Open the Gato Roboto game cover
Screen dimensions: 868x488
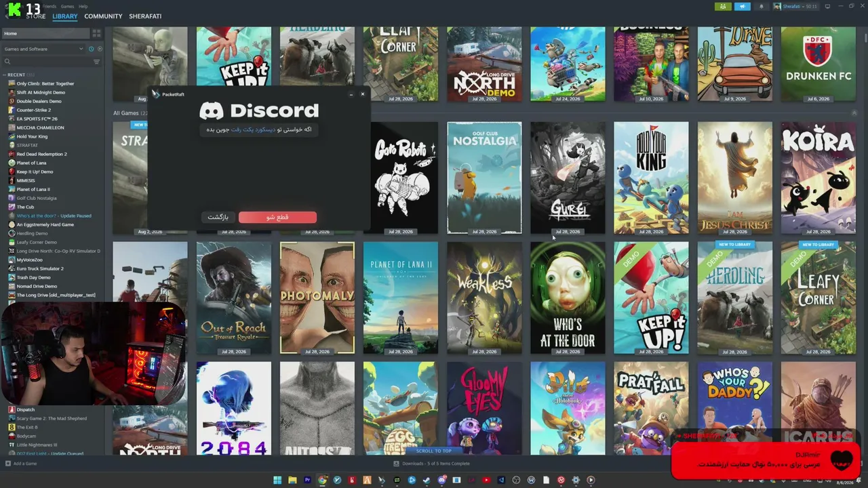406,178
